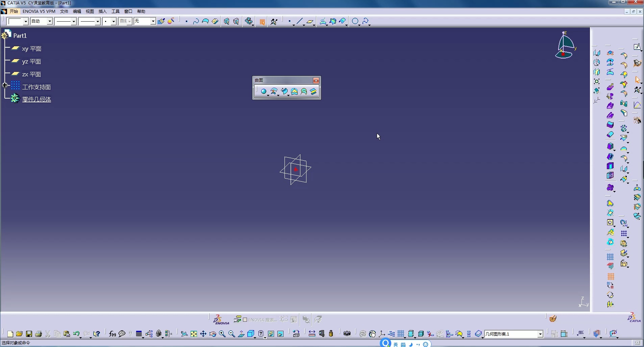
Task: Click the sphere icon in 曲面 toolbar
Action: pyautogui.click(x=264, y=91)
